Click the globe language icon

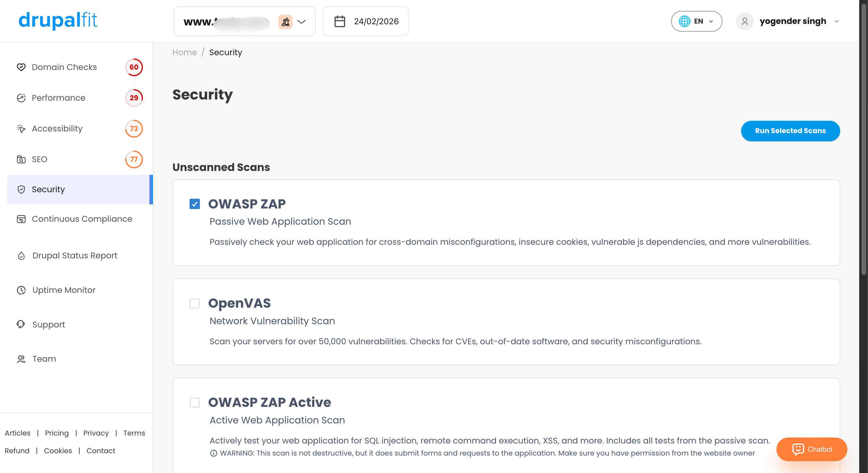click(x=684, y=21)
